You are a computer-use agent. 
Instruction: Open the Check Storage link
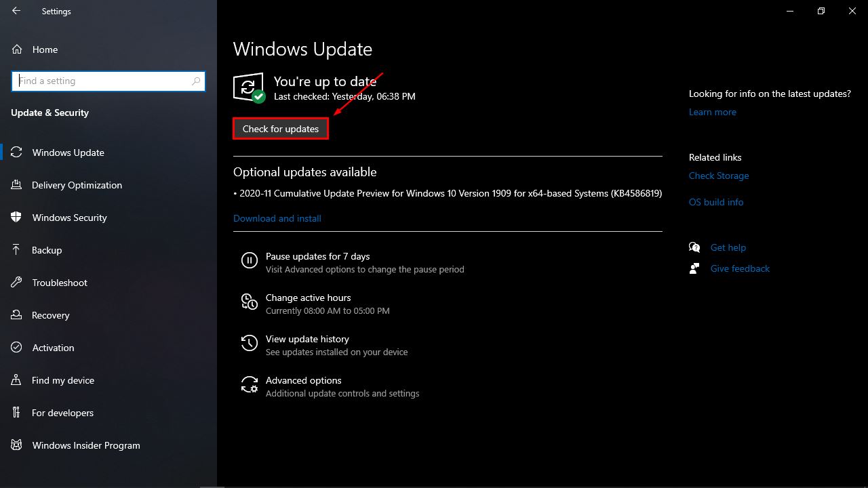[719, 176]
